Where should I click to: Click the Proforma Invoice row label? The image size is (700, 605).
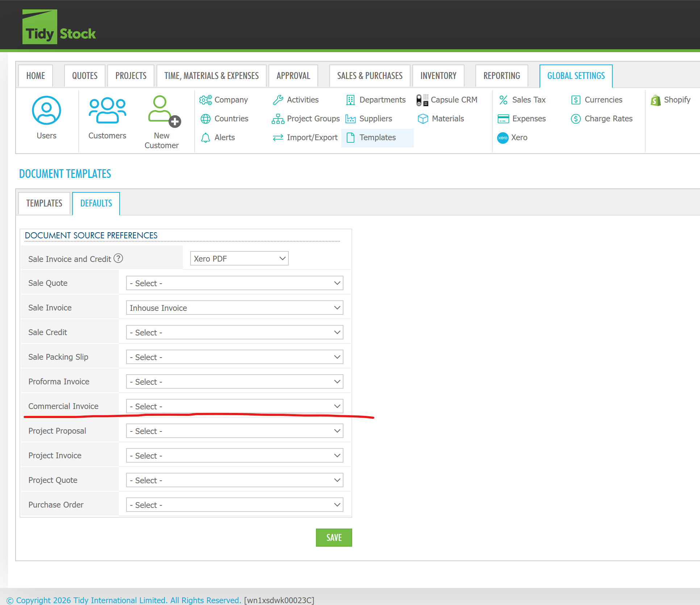pos(59,382)
